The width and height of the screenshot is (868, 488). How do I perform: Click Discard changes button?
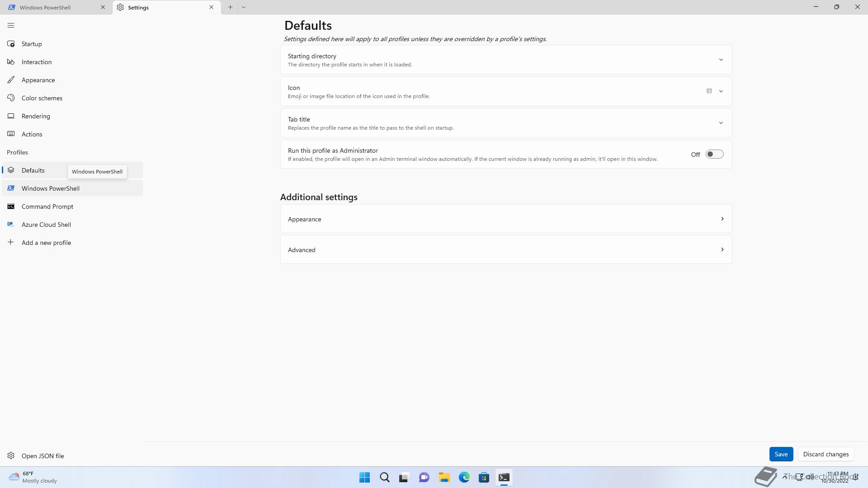click(x=826, y=454)
